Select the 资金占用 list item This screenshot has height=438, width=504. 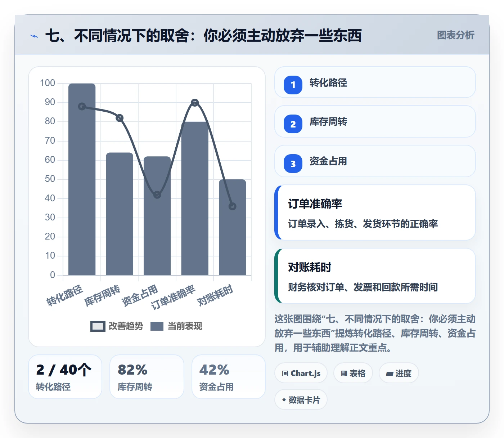375,161
